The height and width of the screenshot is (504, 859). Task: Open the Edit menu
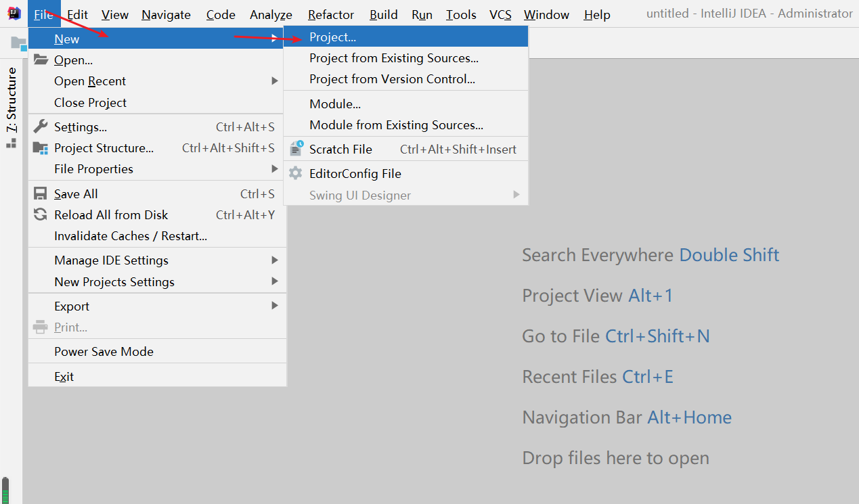[x=77, y=14]
